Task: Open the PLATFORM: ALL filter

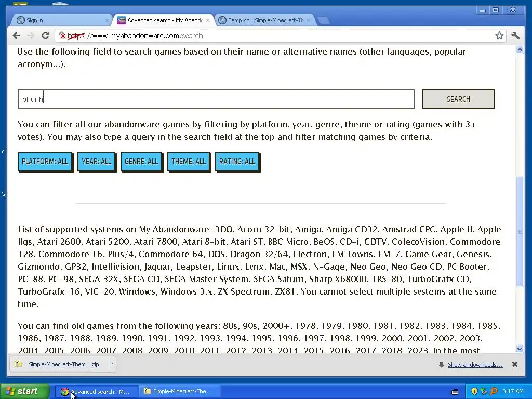Action: pos(45,162)
